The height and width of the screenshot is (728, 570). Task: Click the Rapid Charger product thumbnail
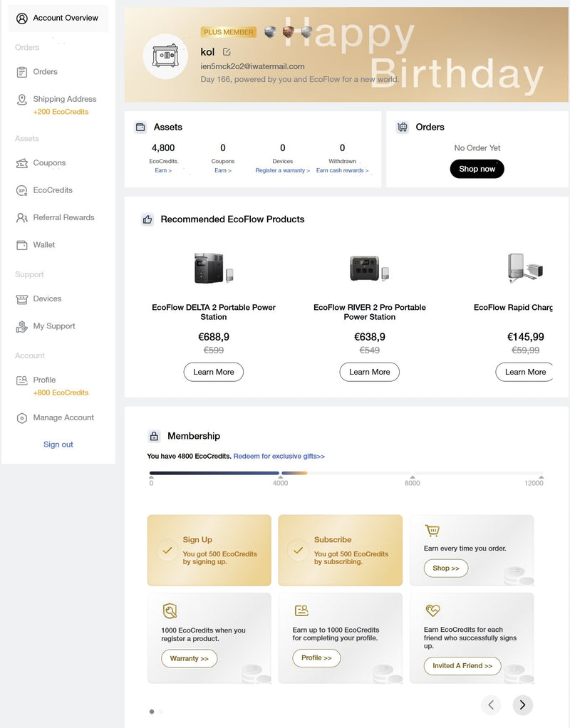pyautogui.click(x=525, y=268)
